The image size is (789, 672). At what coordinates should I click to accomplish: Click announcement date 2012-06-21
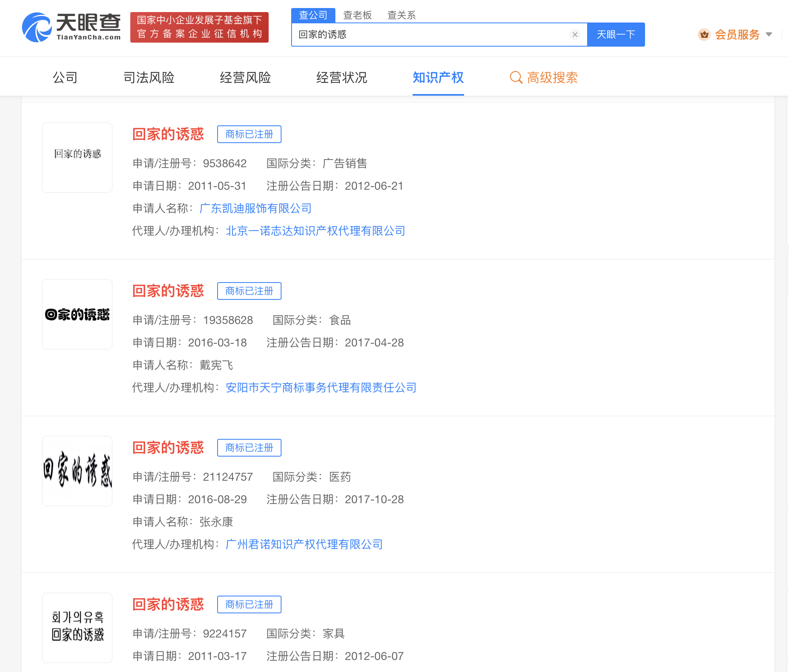click(374, 186)
